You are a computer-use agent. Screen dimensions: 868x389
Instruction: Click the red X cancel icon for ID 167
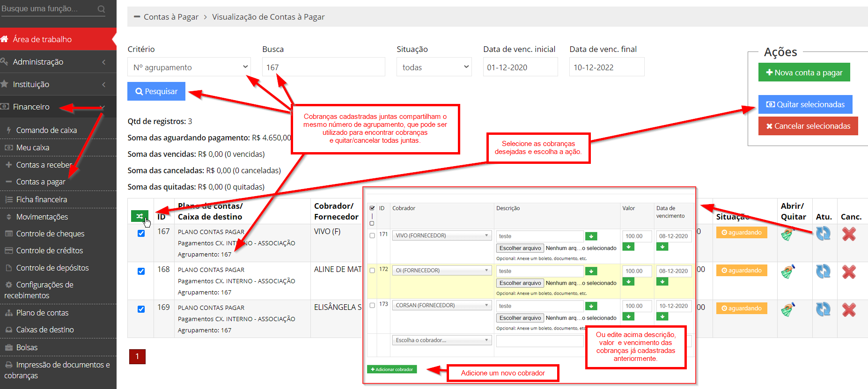click(848, 234)
